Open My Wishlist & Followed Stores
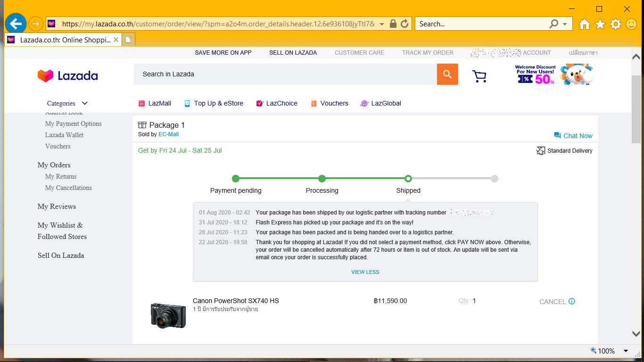This screenshot has width=644, height=362. [62, 231]
